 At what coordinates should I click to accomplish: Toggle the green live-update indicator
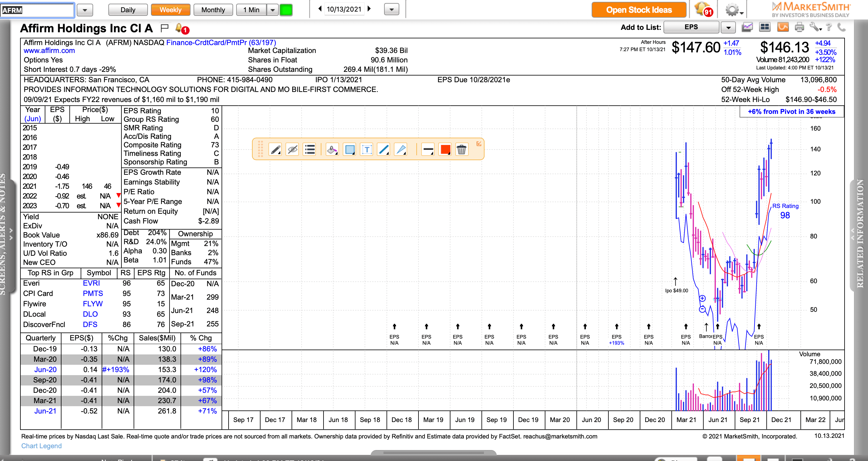pyautogui.click(x=286, y=10)
